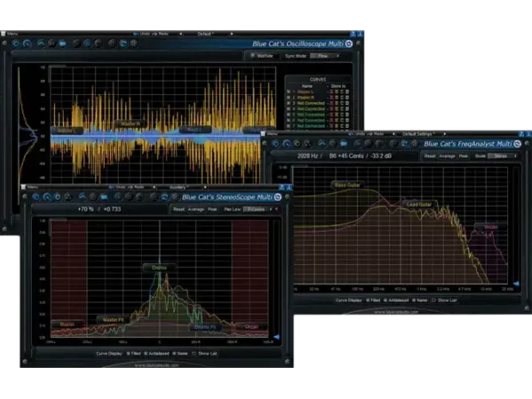
Task: Click the power icon in FreqAnalyst Multi toolbar
Action: click(x=276, y=144)
